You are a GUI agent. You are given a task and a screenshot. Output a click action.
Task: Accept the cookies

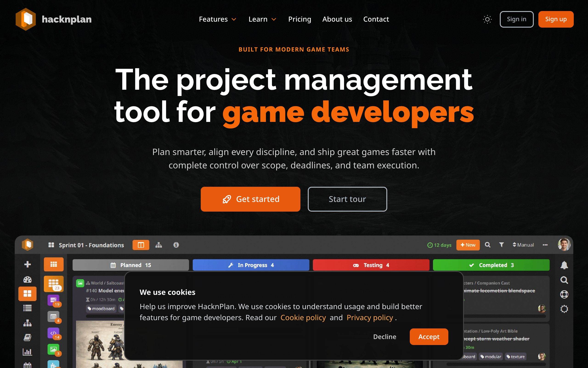coord(429,336)
